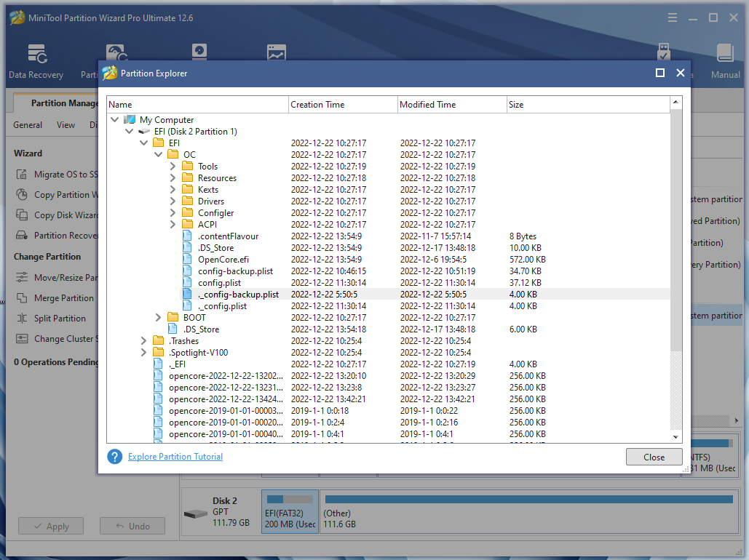Image resolution: width=749 pixels, height=560 pixels.
Task: Expand the ACPI folder
Action: [173, 225]
